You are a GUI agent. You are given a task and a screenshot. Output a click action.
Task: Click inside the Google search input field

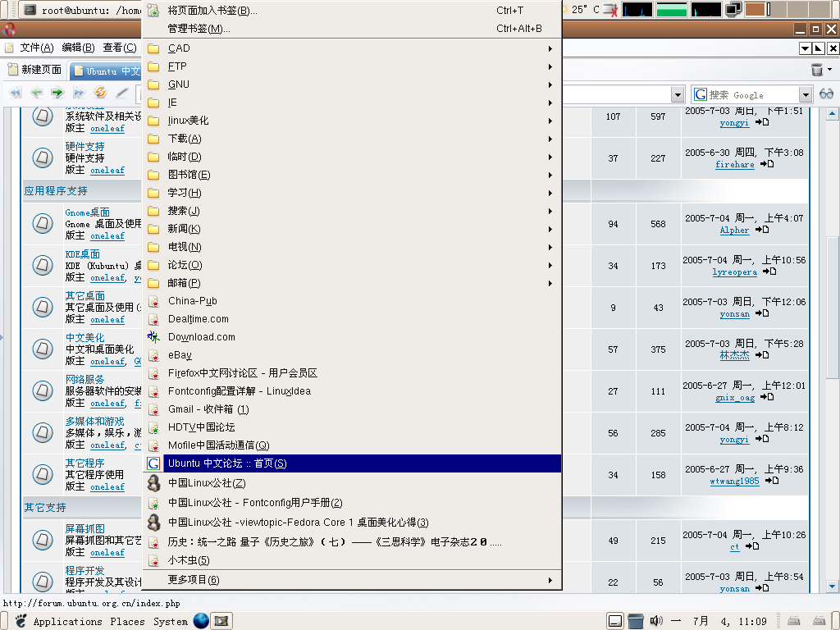pyautogui.click(x=753, y=95)
